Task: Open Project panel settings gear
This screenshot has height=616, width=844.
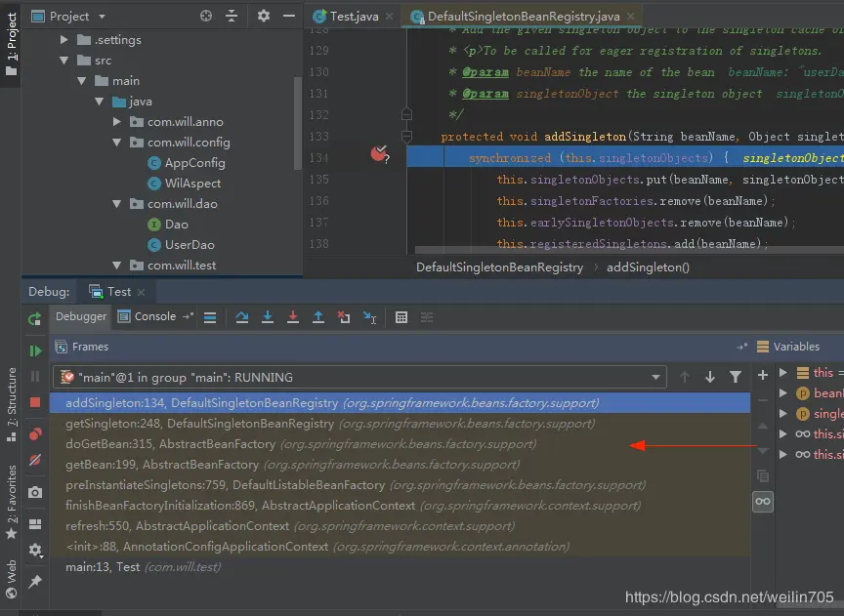Action: [x=263, y=16]
